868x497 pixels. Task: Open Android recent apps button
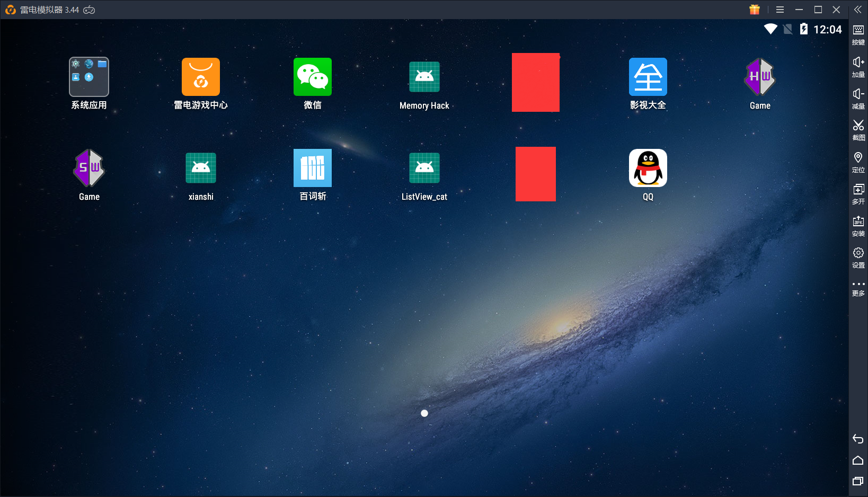(858, 481)
